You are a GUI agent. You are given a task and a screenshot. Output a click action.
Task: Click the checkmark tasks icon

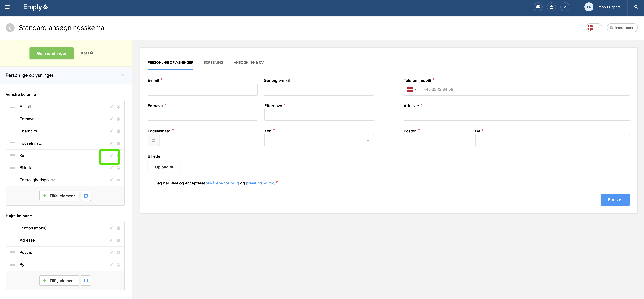tap(565, 7)
